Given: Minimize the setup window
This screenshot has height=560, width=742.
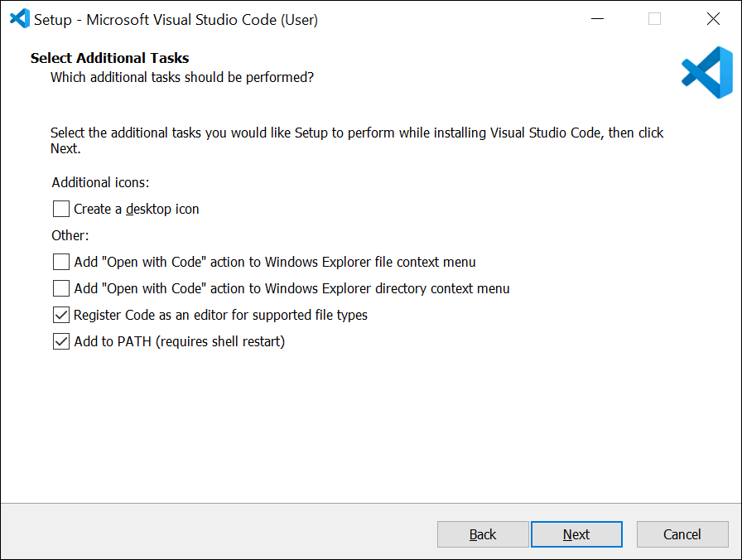Looking at the screenshot, I should 597,18.
